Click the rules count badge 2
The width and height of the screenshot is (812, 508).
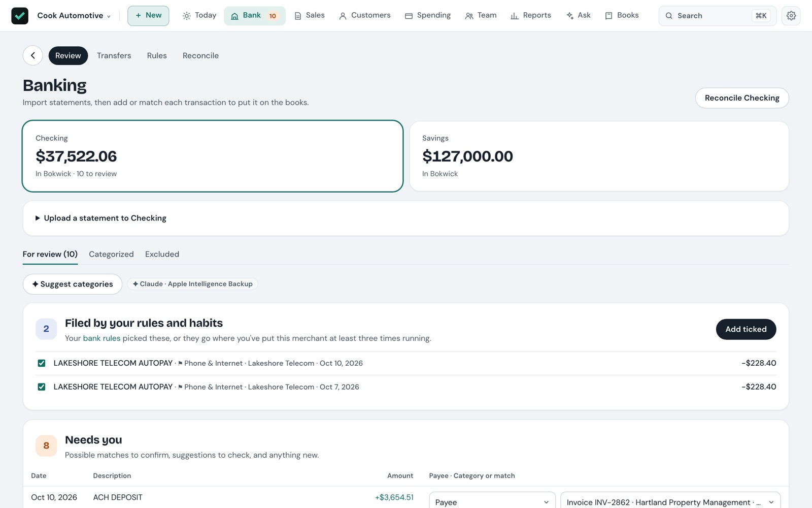46,329
